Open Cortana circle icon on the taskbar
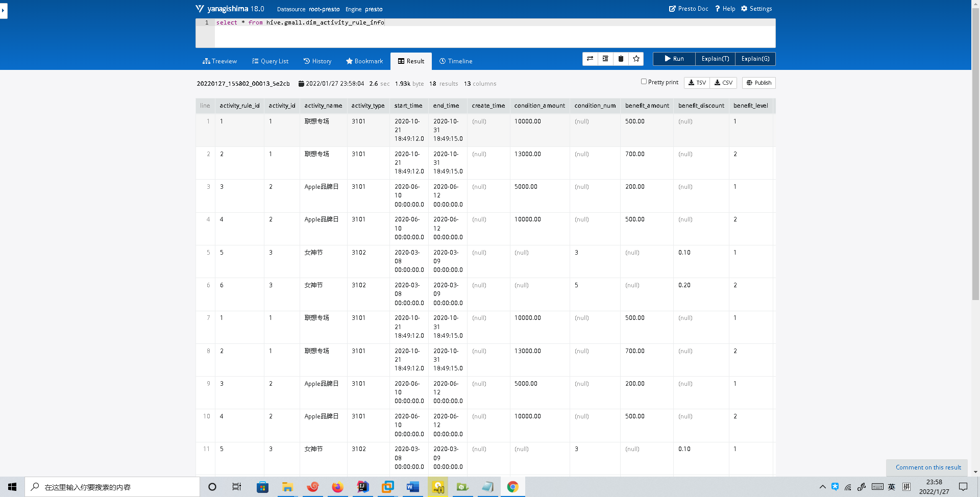Screen dimensions: 980x497 point(212,487)
